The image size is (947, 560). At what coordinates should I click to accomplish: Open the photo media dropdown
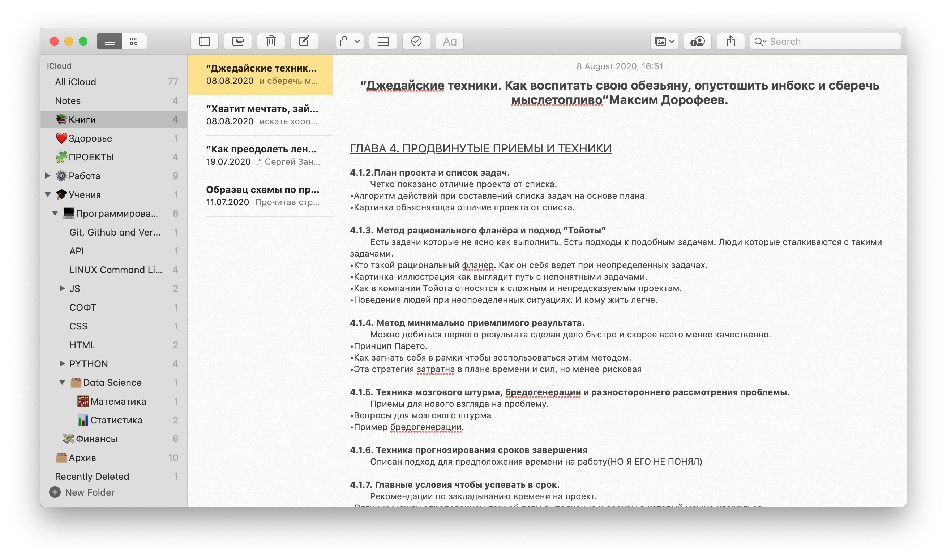pyautogui.click(x=664, y=41)
